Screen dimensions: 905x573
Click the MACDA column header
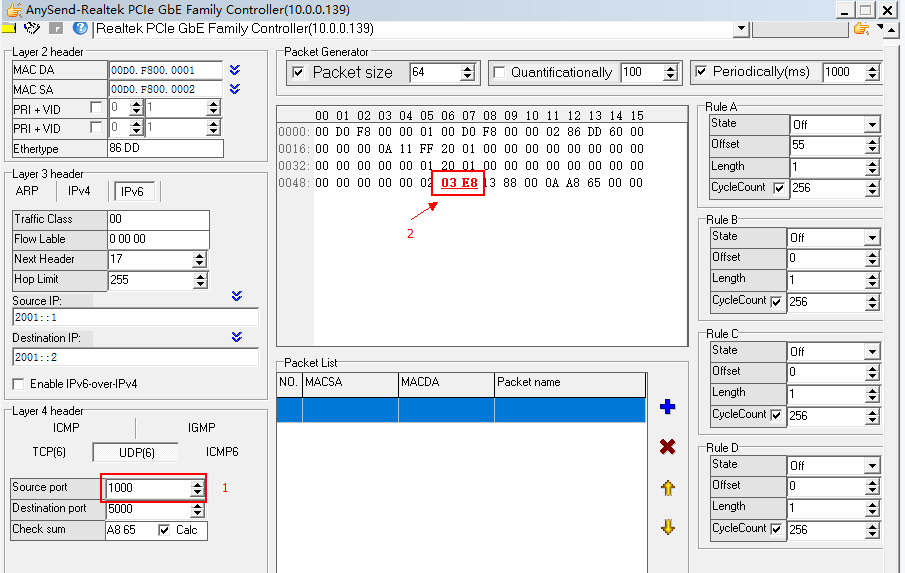(446, 384)
